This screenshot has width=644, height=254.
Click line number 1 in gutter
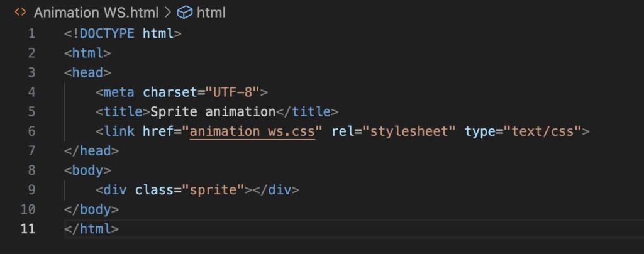[31, 33]
